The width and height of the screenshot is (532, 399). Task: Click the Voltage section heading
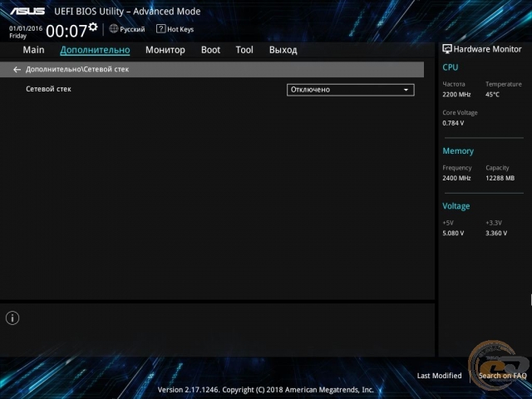click(456, 206)
